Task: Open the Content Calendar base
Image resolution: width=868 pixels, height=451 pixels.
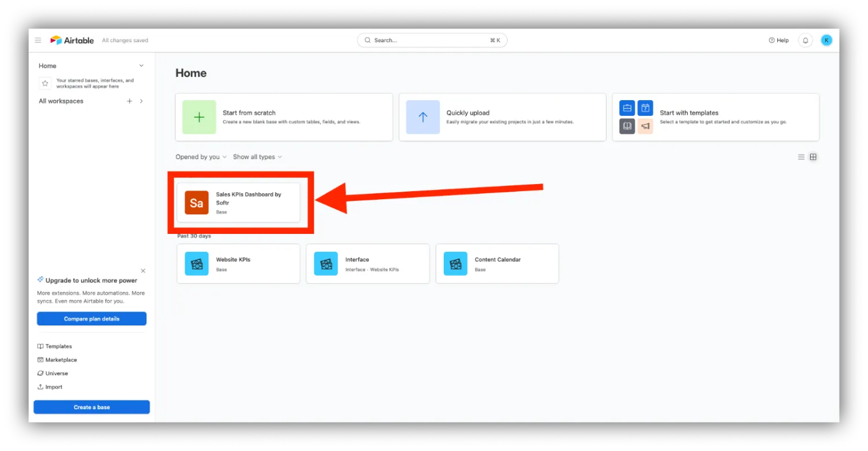Action: click(497, 263)
